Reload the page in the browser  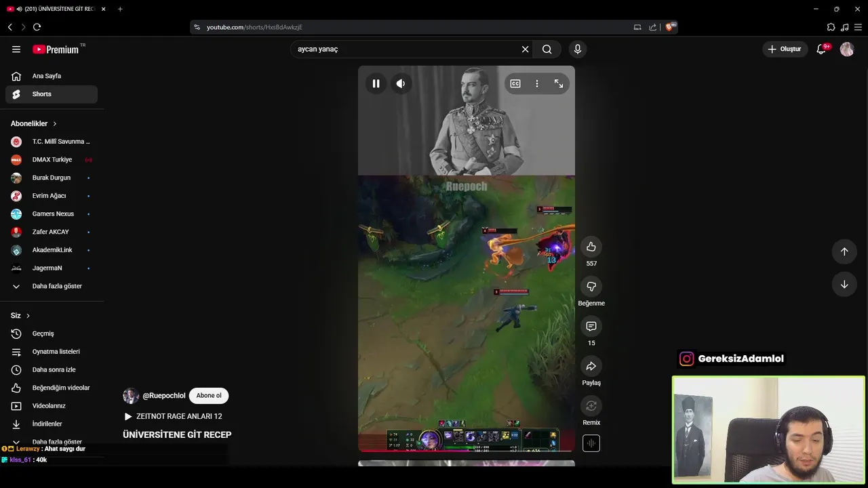pos(37,27)
